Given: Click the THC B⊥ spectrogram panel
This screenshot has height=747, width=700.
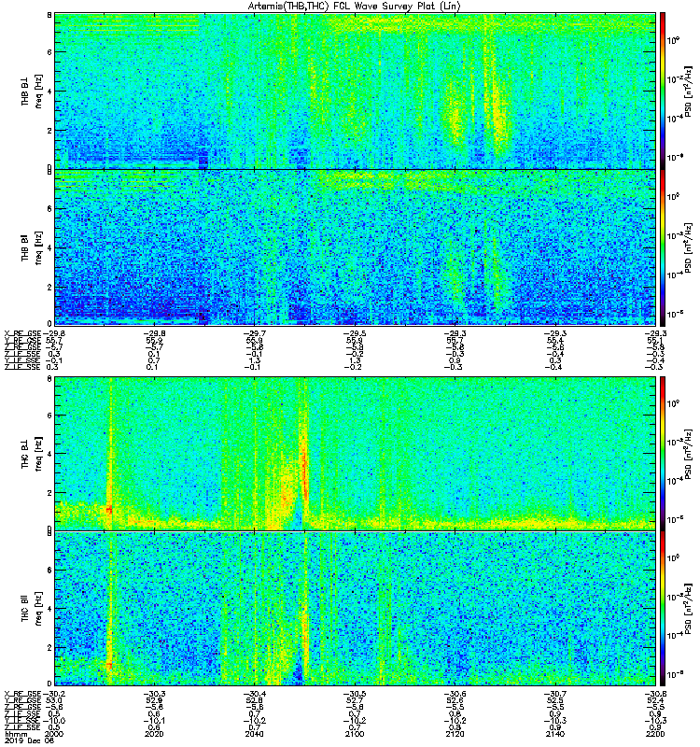Looking at the screenshot, I should click(x=356, y=453).
